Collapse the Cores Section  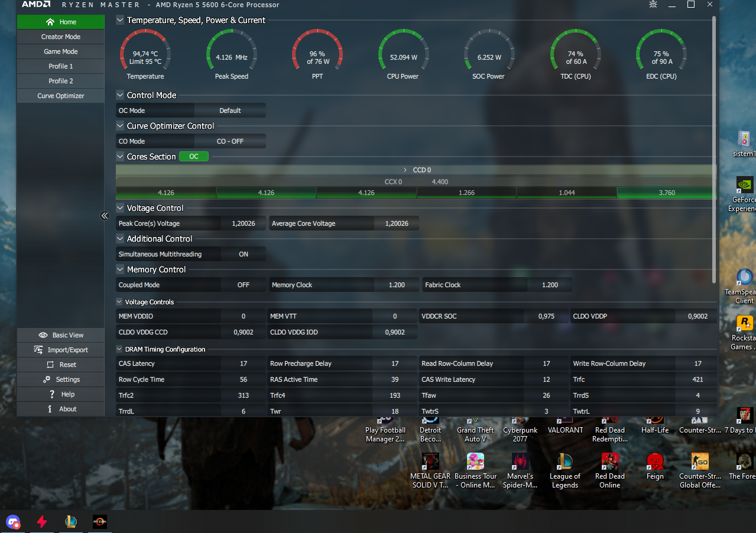(x=121, y=157)
